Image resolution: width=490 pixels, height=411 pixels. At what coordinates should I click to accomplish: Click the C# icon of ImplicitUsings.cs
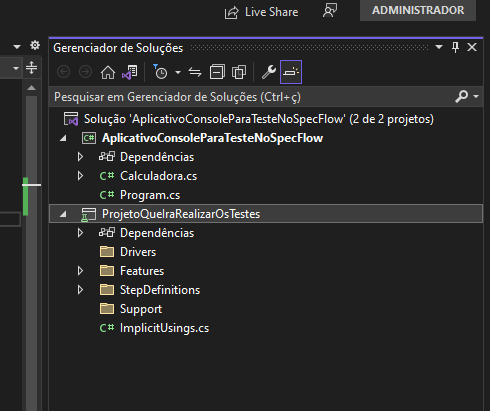click(107, 328)
